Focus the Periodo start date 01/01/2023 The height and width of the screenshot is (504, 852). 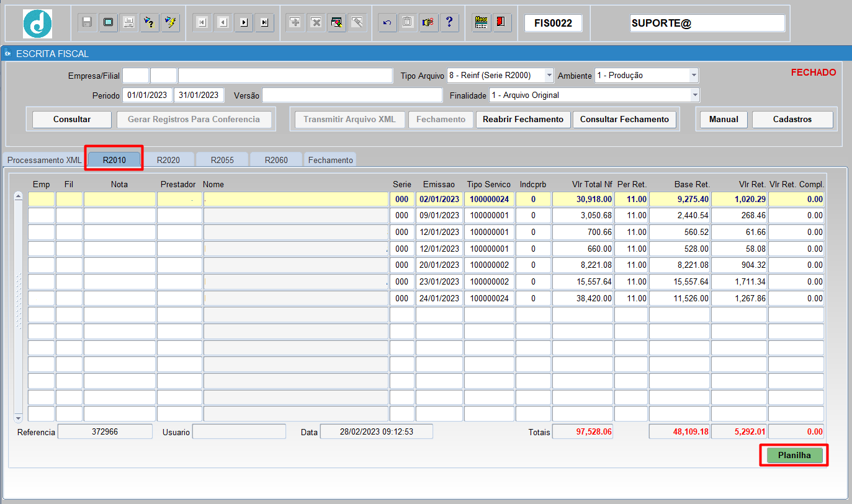(147, 95)
